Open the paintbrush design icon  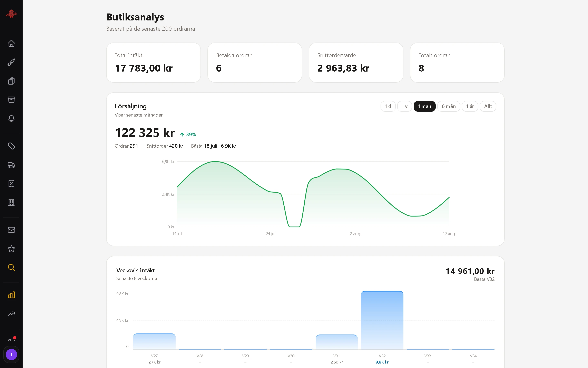coord(11,62)
